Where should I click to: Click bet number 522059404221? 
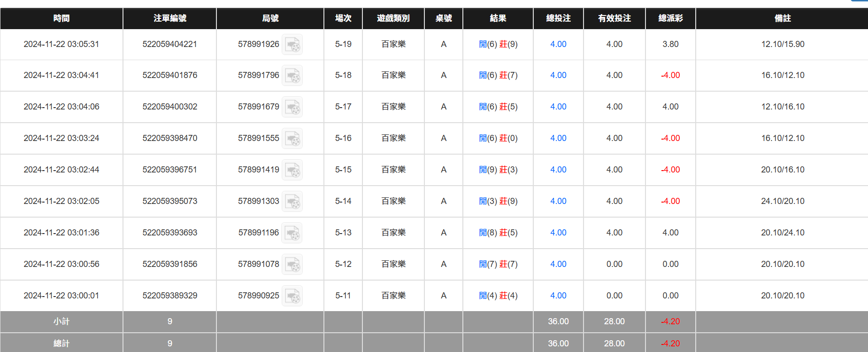point(169,44)
